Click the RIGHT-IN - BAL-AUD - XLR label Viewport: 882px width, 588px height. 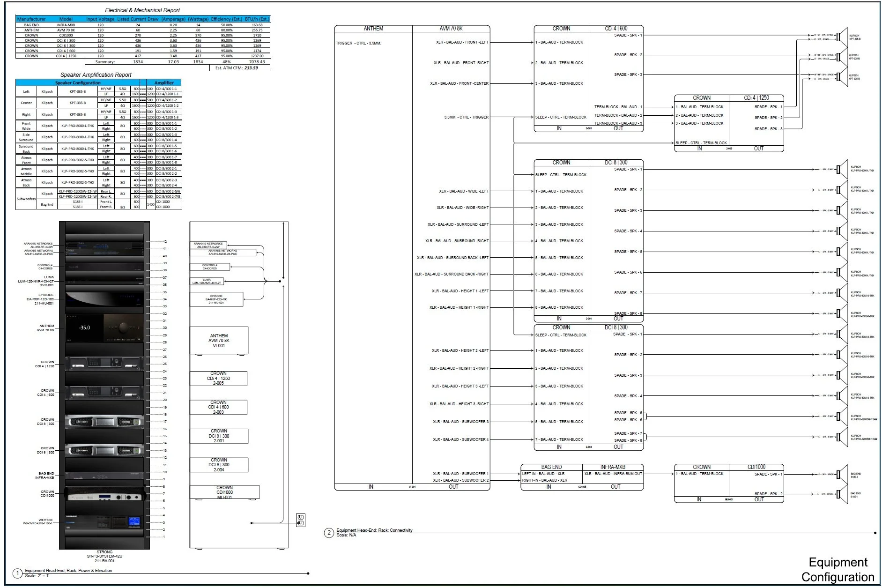point(545,480)
